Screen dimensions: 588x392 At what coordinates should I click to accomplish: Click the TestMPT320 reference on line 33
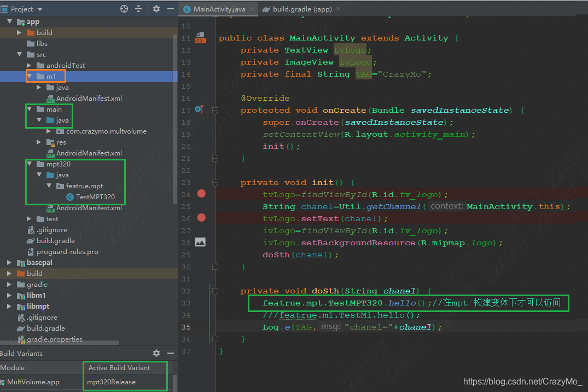[x=356, y=303]
